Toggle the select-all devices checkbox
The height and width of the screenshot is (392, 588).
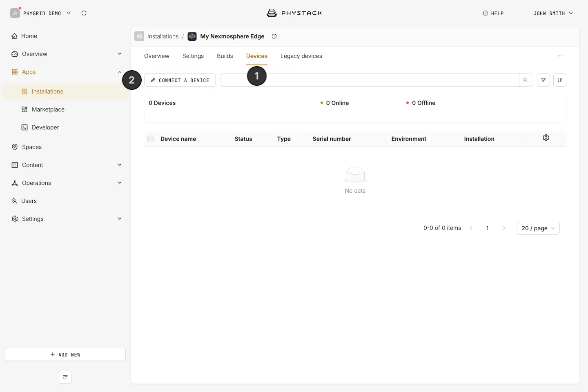click(x=151, y=139)
